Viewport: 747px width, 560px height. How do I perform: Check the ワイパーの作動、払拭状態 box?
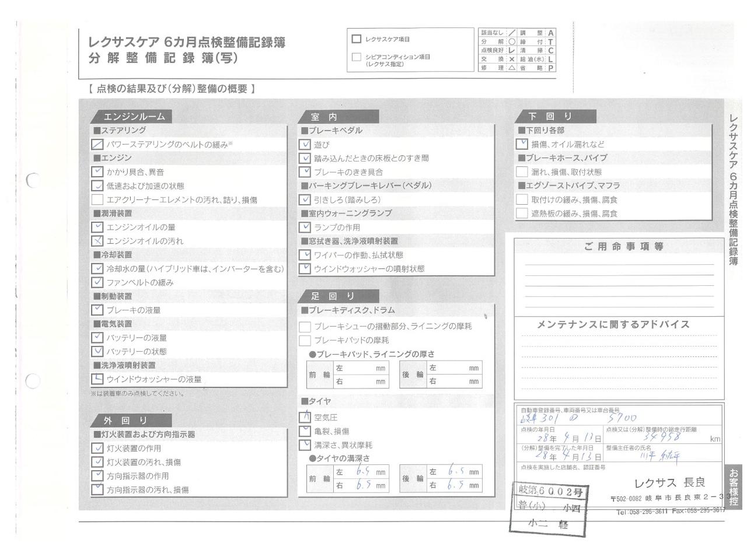pyautogui.click(x=305, y=255)
